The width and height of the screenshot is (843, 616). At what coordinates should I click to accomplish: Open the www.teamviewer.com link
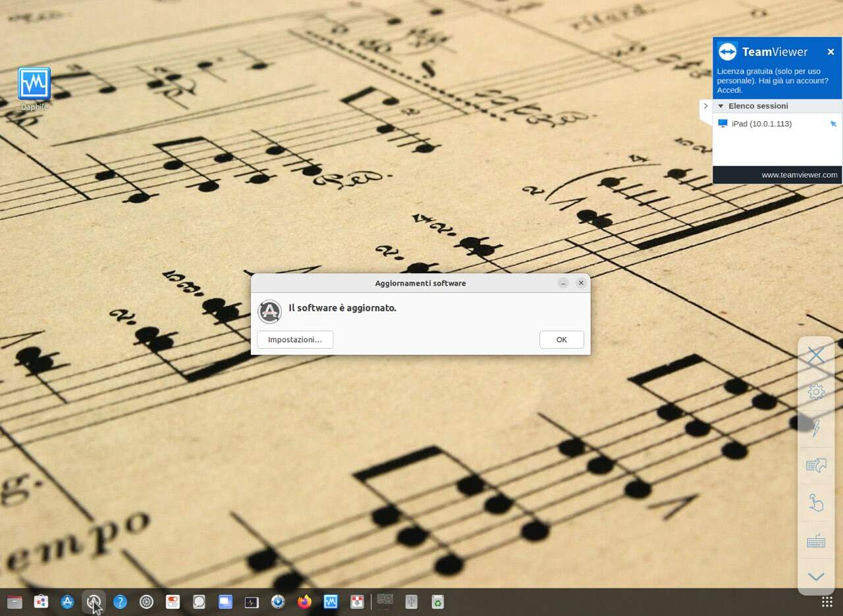[x=800, y=175]
